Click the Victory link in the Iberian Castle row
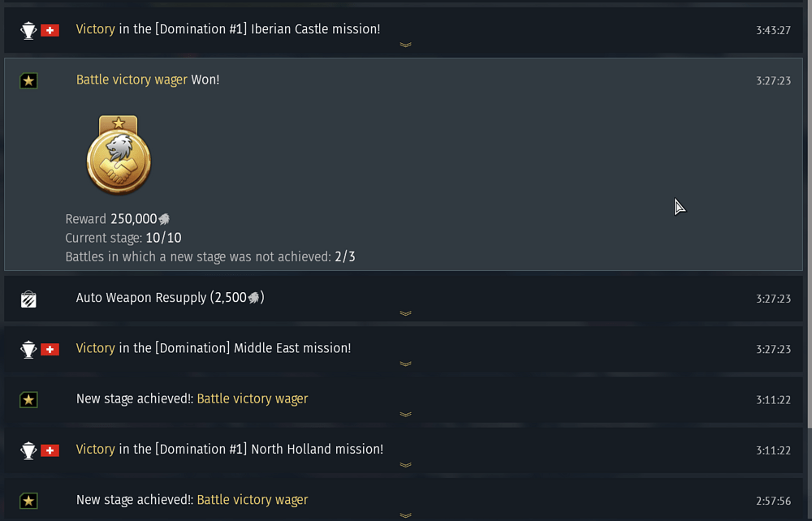812x521 pixels. [x=95, y=29]
